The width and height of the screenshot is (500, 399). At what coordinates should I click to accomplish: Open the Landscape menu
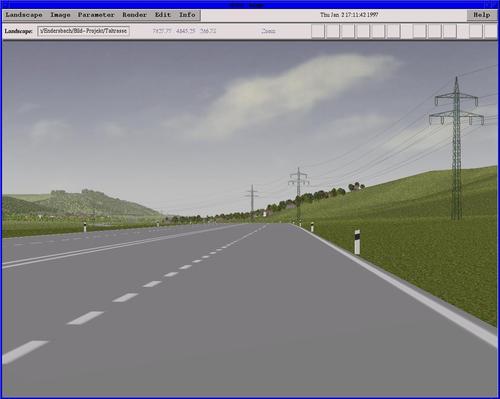point(24,15)
